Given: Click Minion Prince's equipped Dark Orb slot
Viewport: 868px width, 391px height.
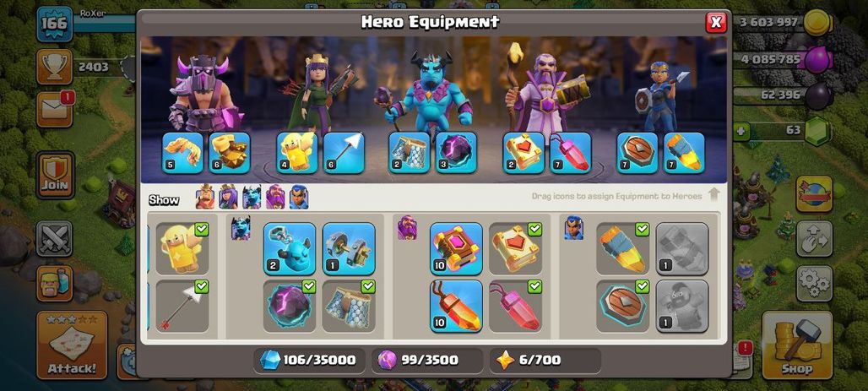Looking at the screenshot, I should click(456, 153).
